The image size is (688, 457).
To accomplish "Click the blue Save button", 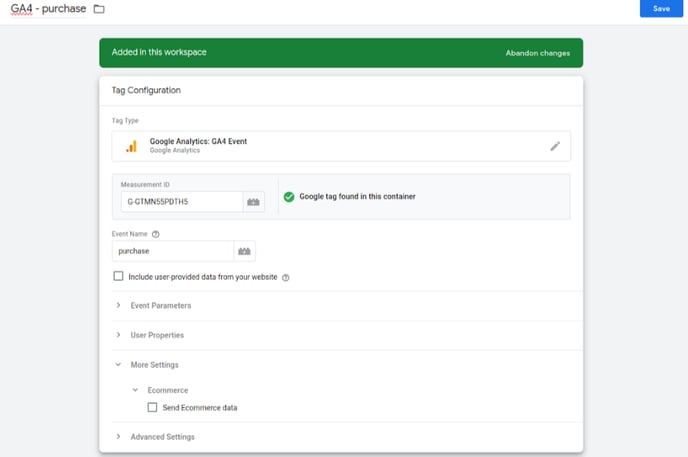I will pyautogui.click(x=661, y=8).
